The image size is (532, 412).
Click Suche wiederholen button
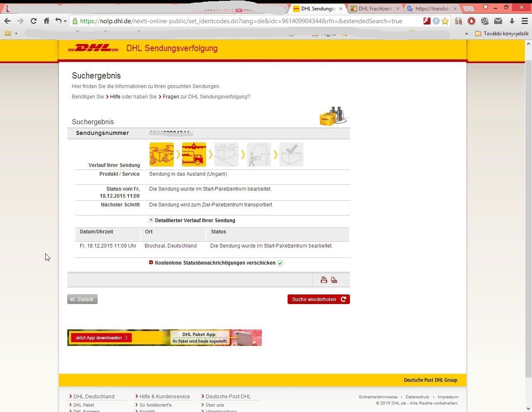click(x=319, y=299)
